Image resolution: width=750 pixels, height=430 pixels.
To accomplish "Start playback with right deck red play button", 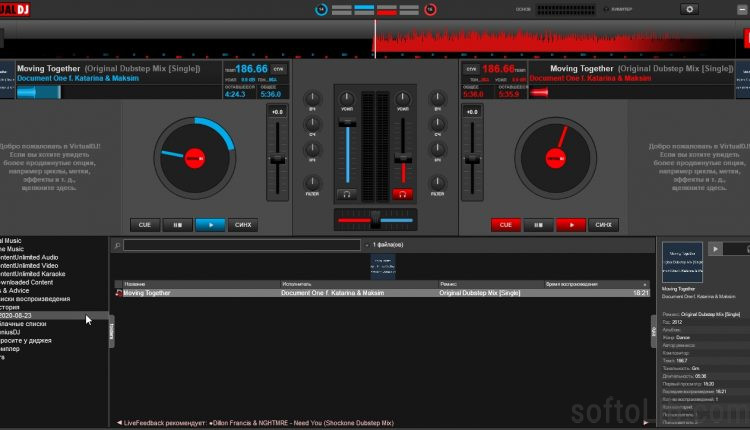I will point(571,225).
